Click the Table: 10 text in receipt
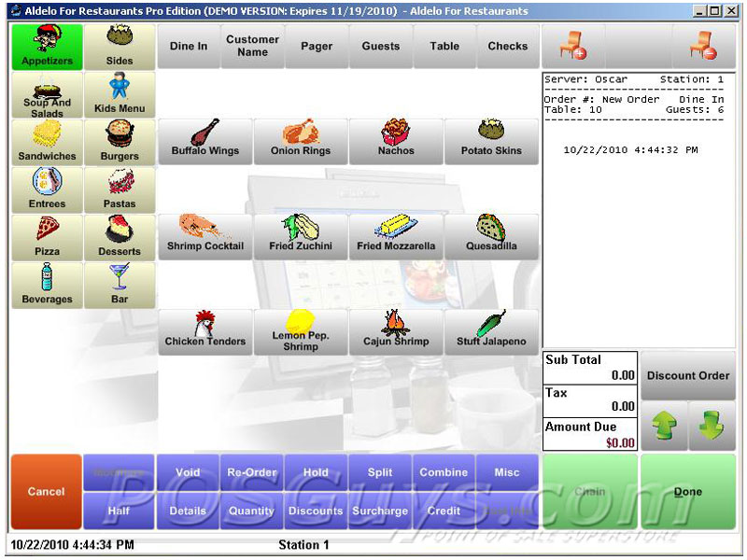 point(573,109)
